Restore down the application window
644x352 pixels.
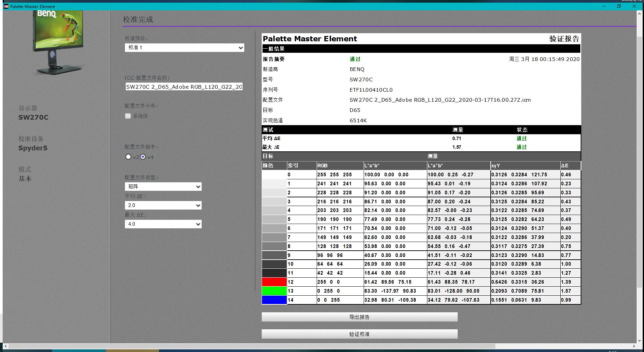[619, 6]
